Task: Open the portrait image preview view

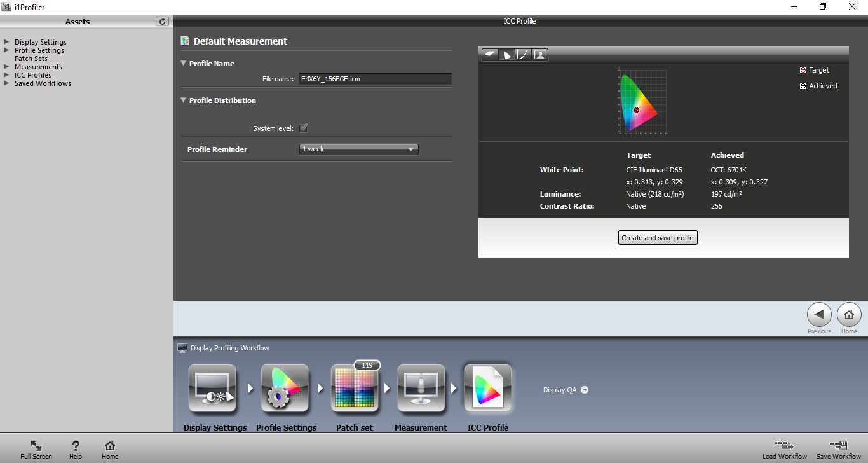Action: [540, 55]
